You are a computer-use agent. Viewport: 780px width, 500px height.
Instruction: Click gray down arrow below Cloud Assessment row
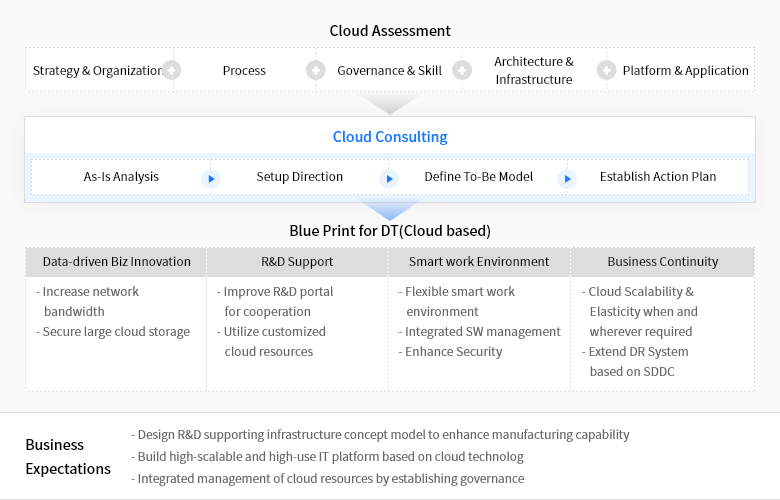coord(389,103)
